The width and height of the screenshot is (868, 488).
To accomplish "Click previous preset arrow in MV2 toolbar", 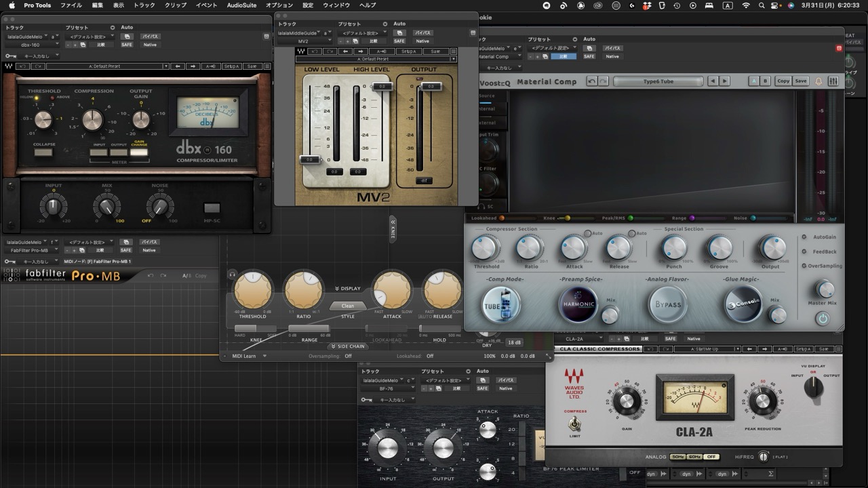I will [344, 52].
